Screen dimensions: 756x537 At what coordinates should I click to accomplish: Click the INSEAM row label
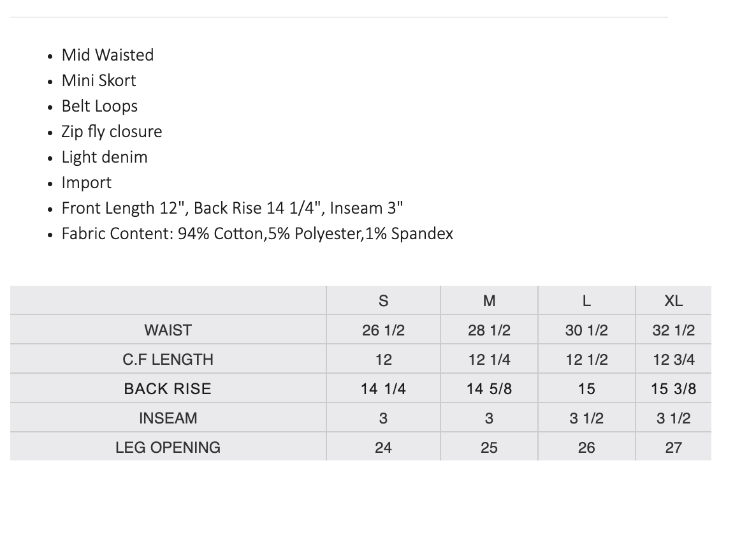click(168, 418)
